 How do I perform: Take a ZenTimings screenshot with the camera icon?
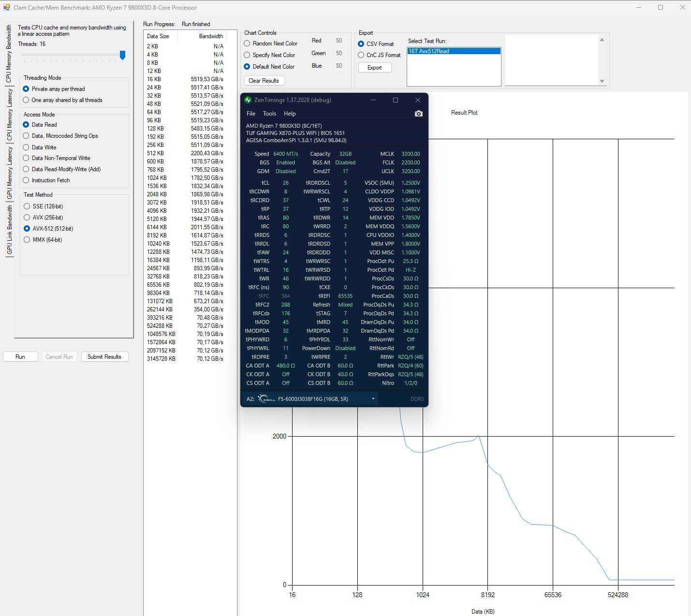419,114
